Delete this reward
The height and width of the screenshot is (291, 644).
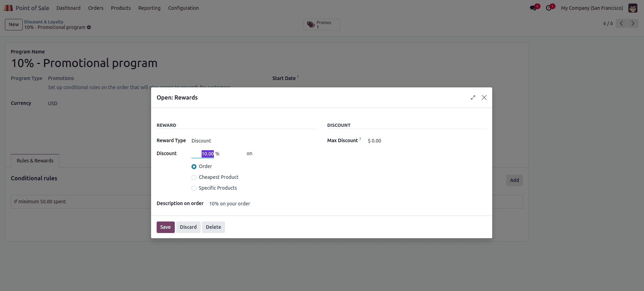[x=214, y=227]
